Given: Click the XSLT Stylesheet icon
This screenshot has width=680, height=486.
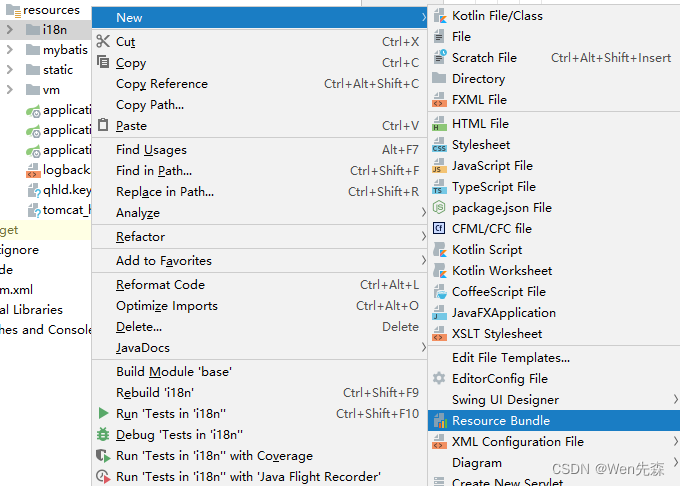Looking at the screenshot, I should (439, 334).
